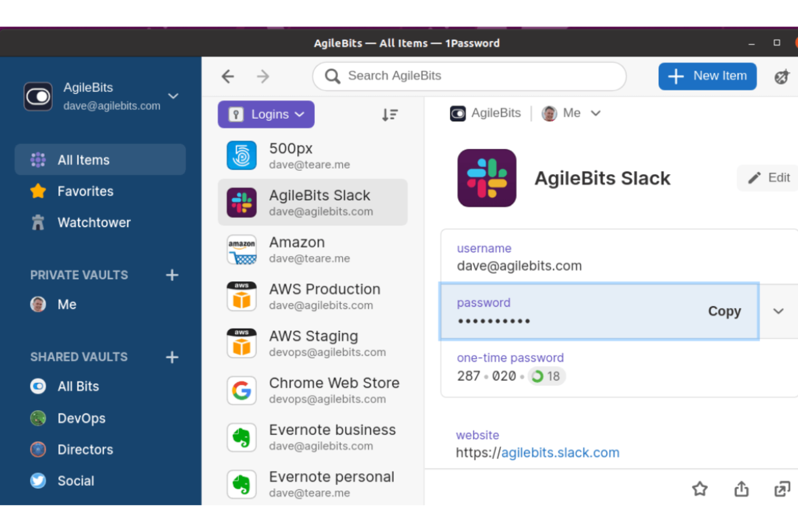Viewport: 798px width, 532px height.
Task: Pop out the item into a new window
Action: (782, 489)
